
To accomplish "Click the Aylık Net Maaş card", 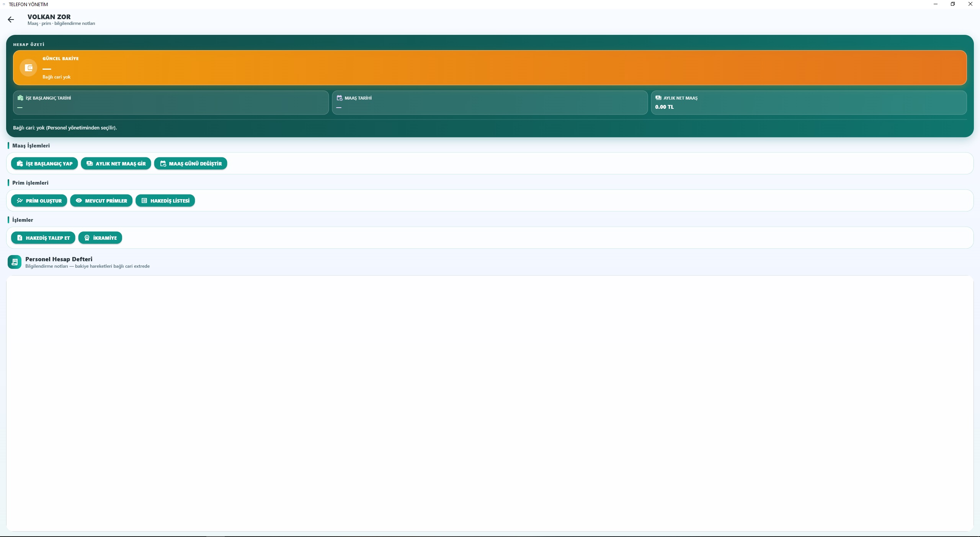I will [809, 103].
